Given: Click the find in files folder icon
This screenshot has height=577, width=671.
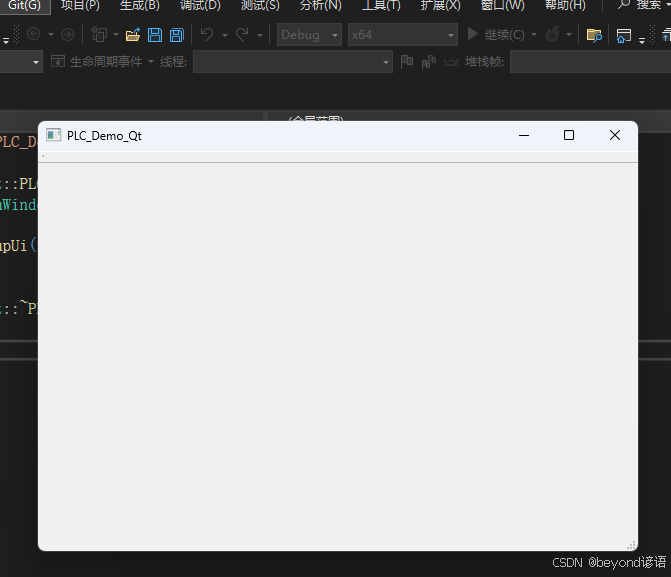Looking at the screenshot, I should point(594,35).
